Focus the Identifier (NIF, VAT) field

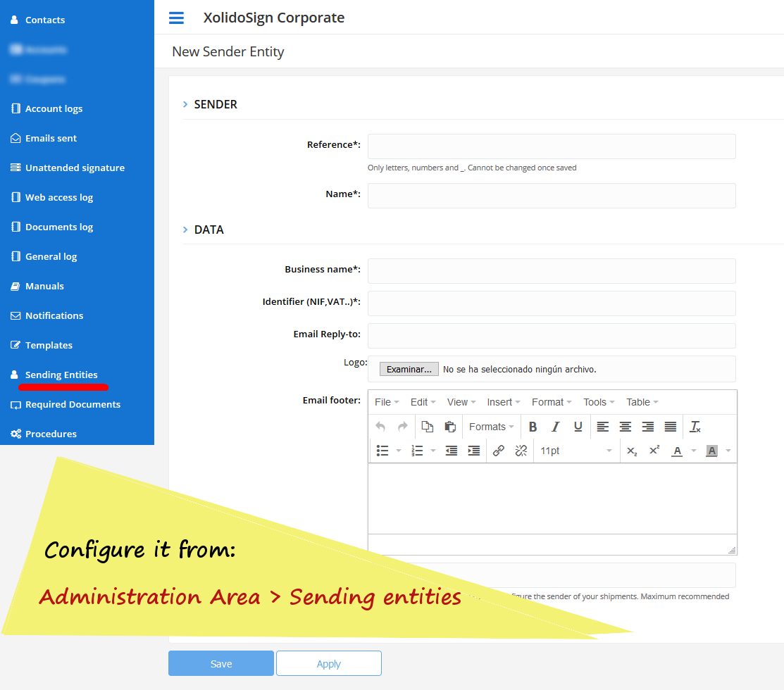coord(552,303)
